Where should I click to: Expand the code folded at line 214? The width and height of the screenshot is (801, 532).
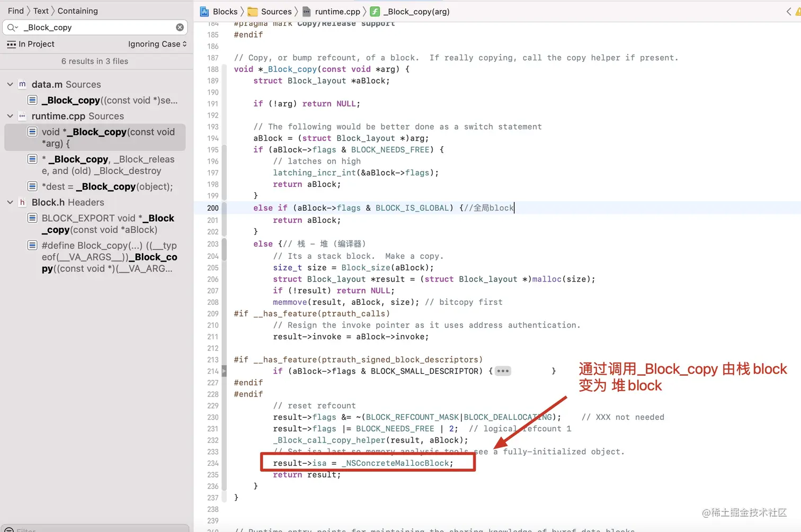pyautogui.click(x=502, y=371)
